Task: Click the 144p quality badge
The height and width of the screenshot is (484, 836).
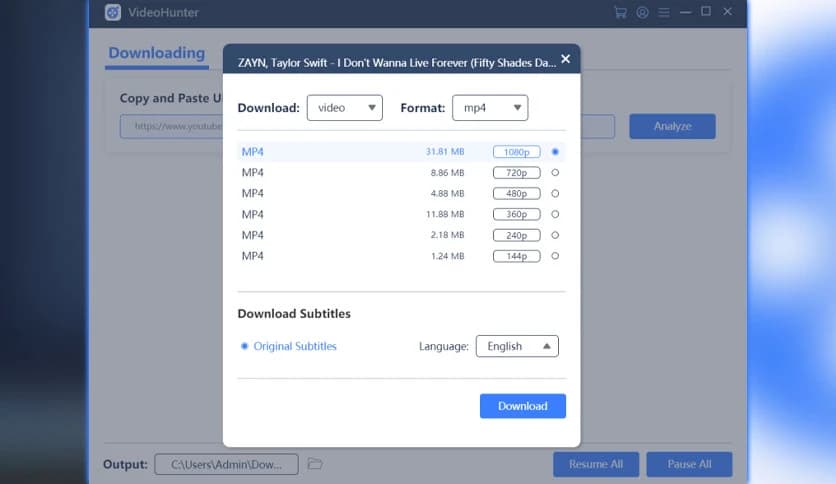Action: (517, 256)
